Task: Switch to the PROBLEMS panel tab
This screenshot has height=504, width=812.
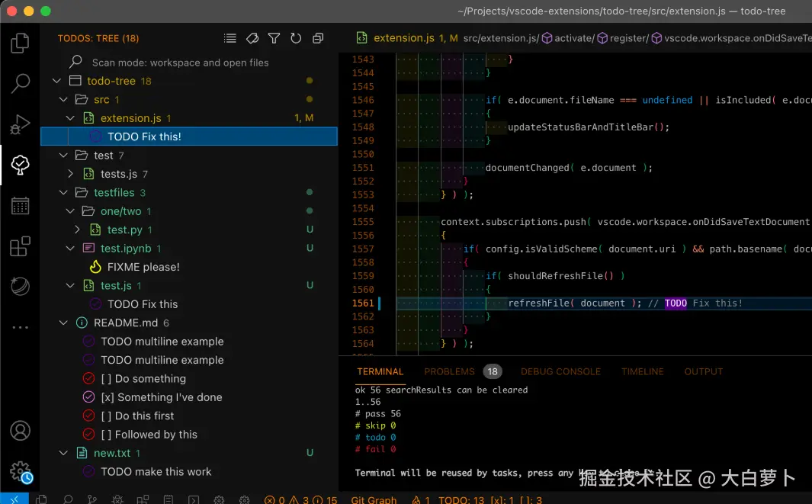Action: [x=449, y=371]
